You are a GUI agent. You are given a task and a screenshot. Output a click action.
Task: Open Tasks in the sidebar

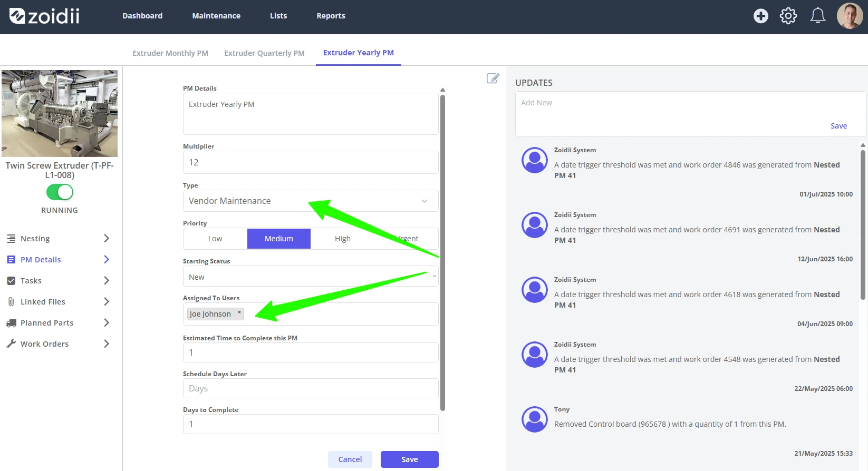pyautogui.click(x=31, y=281)
